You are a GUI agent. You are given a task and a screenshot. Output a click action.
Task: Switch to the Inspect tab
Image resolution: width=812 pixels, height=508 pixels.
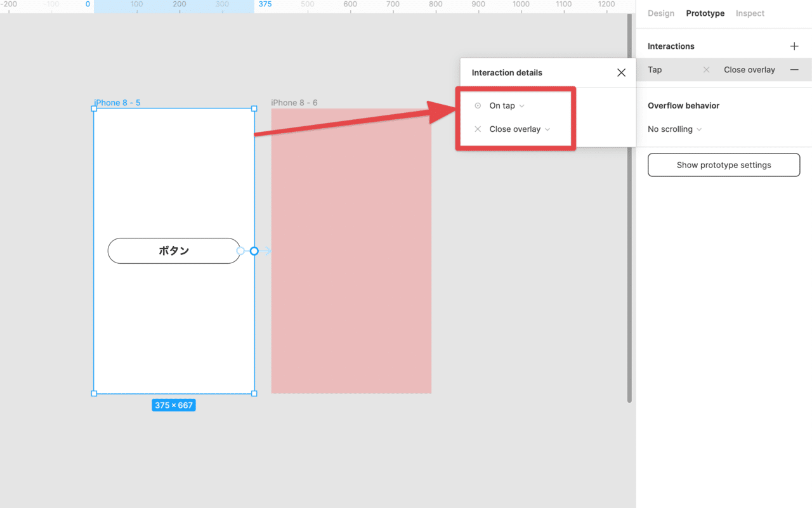tap(750, 13)
